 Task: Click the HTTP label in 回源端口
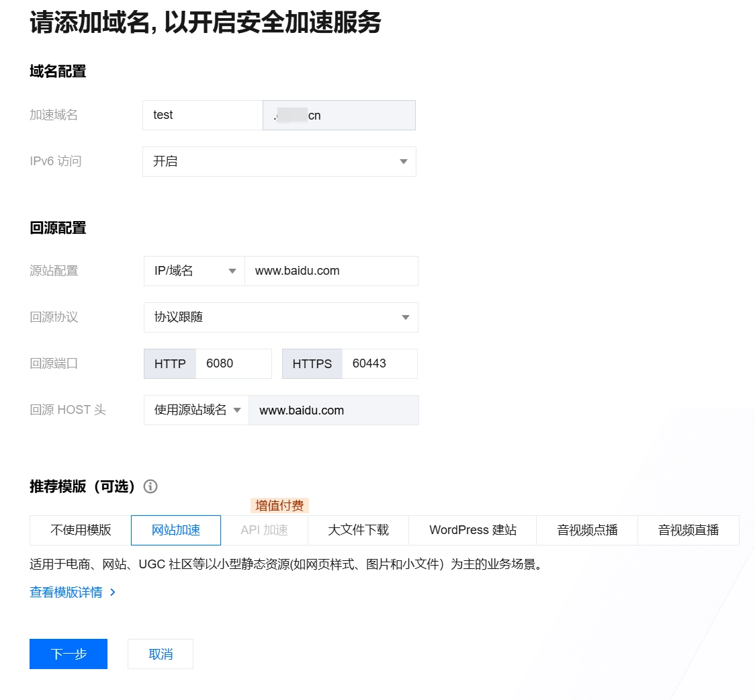coord(170,363)
